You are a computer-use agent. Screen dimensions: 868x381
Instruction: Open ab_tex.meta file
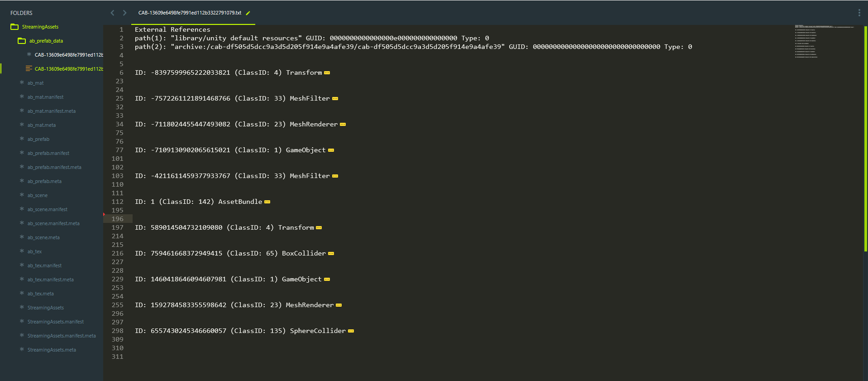(x=40, y=294)
